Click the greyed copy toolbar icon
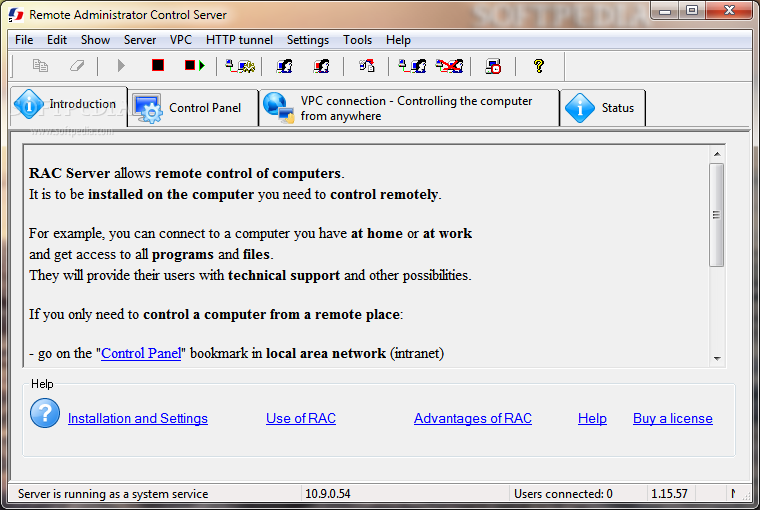760x510 pixels. coord(40,65)
